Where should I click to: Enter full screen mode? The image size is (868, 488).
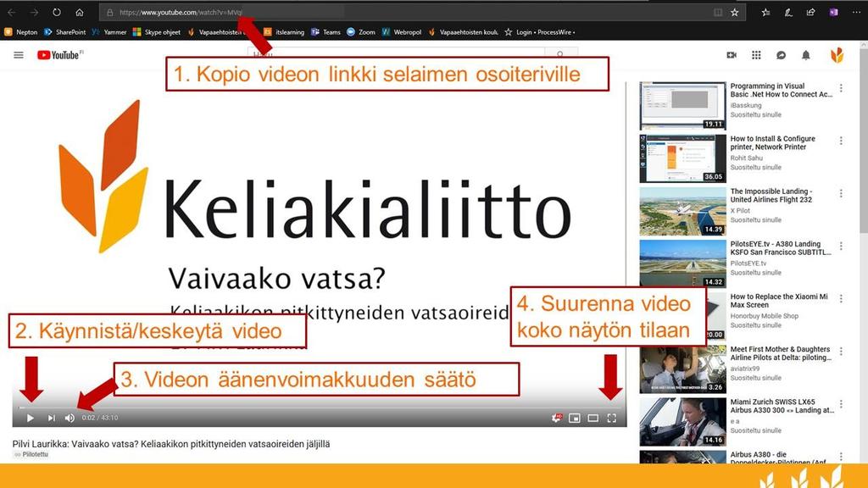[612, 419]
